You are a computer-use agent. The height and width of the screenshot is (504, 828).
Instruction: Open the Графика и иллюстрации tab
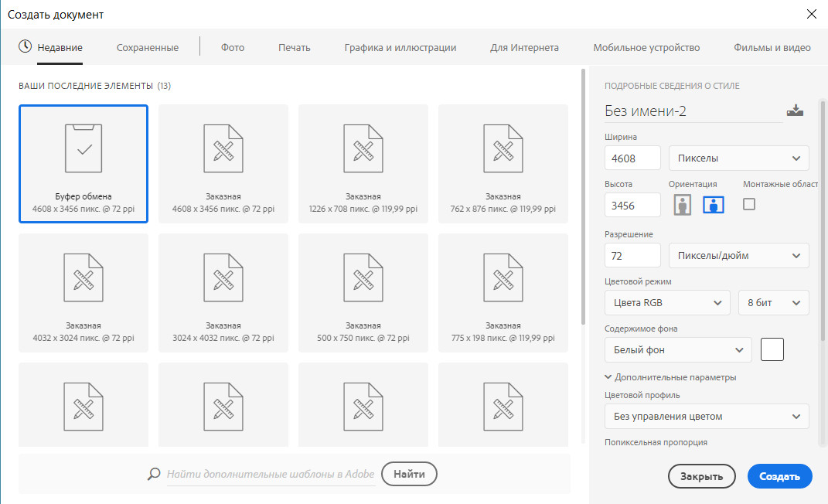(400, 48)
